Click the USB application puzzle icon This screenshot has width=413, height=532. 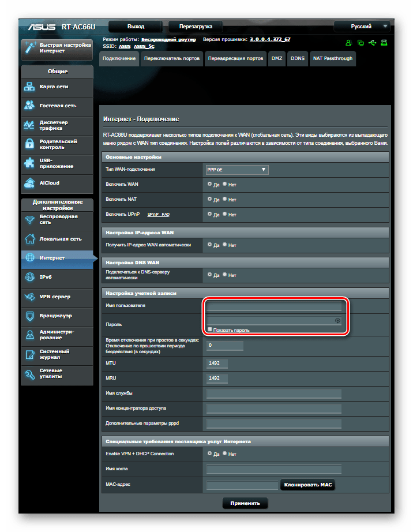(x=29, y=163)
